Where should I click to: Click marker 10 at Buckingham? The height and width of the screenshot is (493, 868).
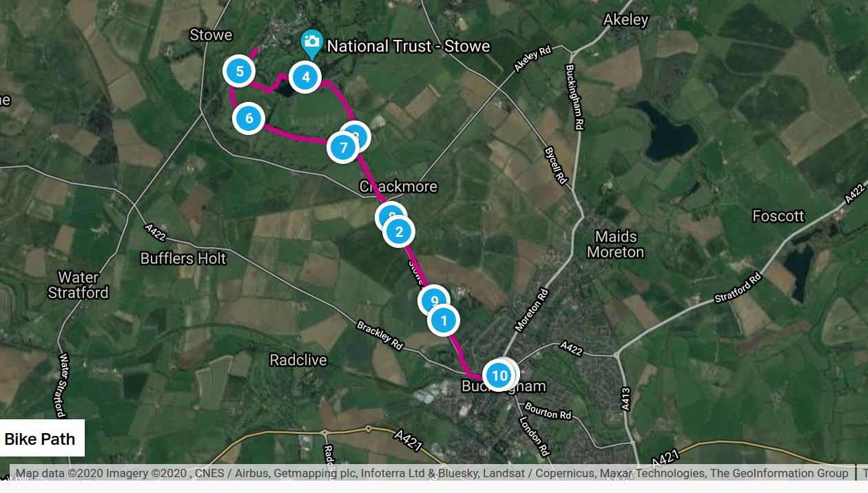click(x=498, y=375)
